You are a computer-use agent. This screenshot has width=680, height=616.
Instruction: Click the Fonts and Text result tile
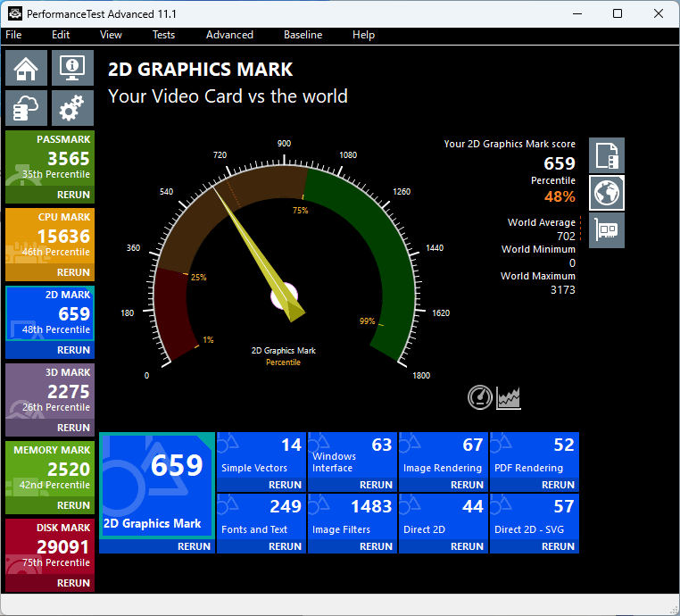click(x=261, y=516)
